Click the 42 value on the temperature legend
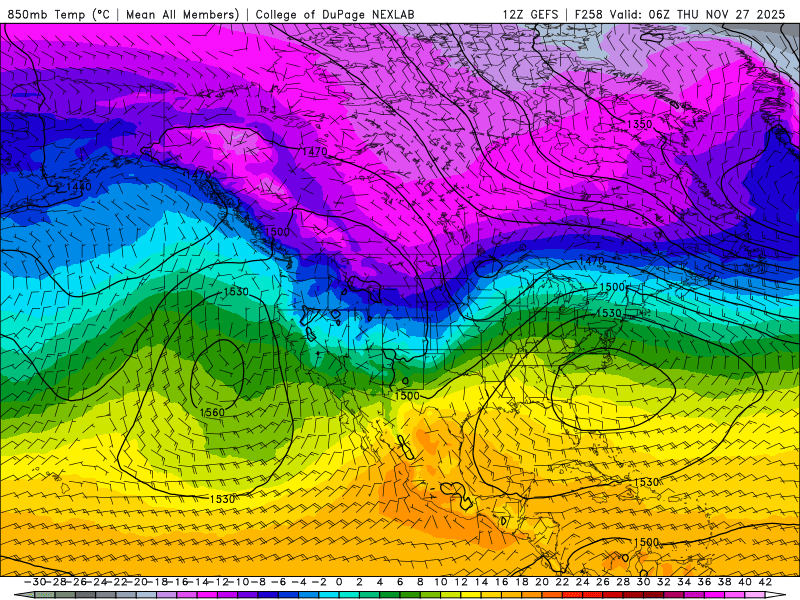Screen dimensions: 800x600 tap(765, 582)
